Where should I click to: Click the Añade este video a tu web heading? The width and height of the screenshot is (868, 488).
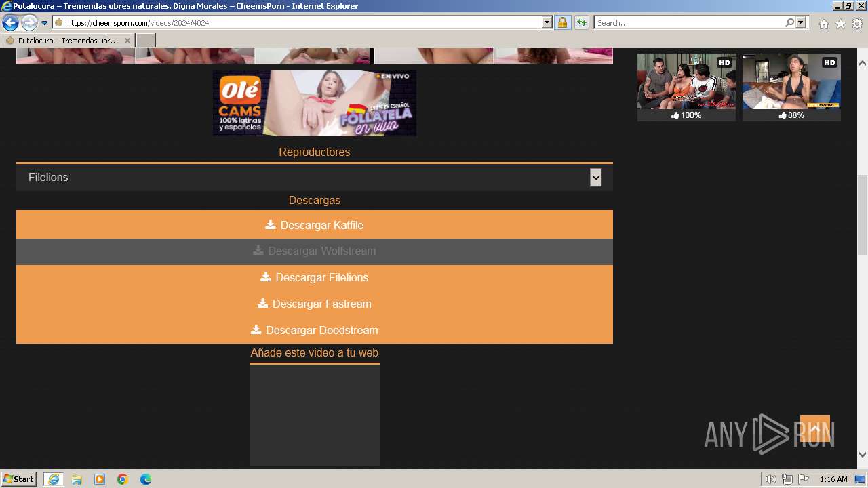point(315,352)
